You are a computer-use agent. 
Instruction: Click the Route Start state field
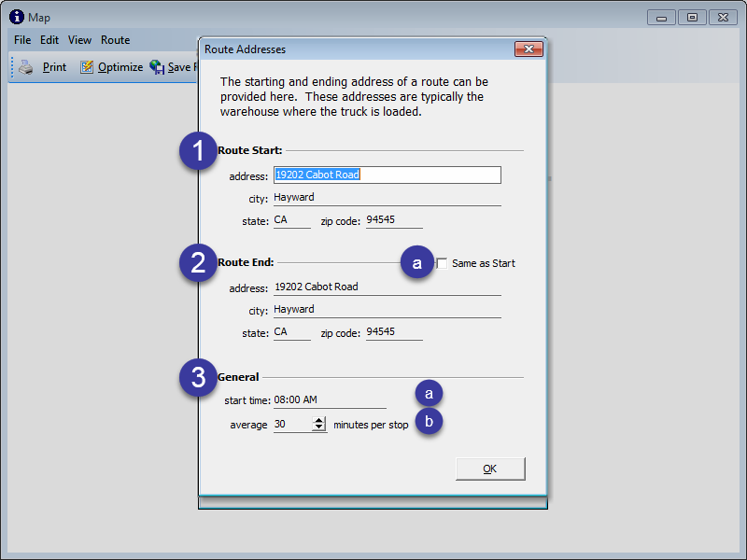coord(292,220)
